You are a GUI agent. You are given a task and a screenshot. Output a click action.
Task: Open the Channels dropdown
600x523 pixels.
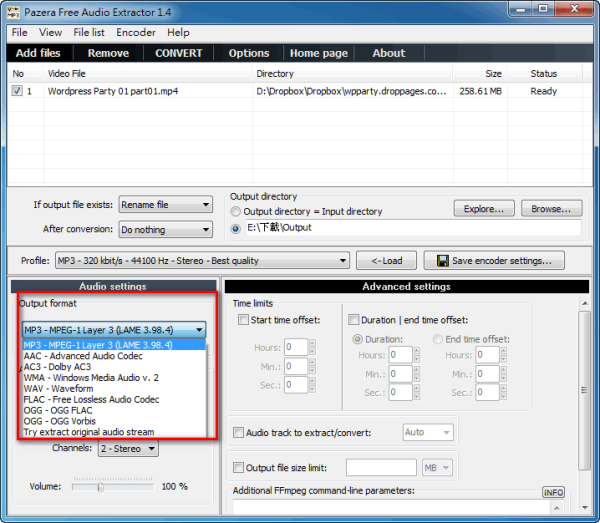coord(129,448)
